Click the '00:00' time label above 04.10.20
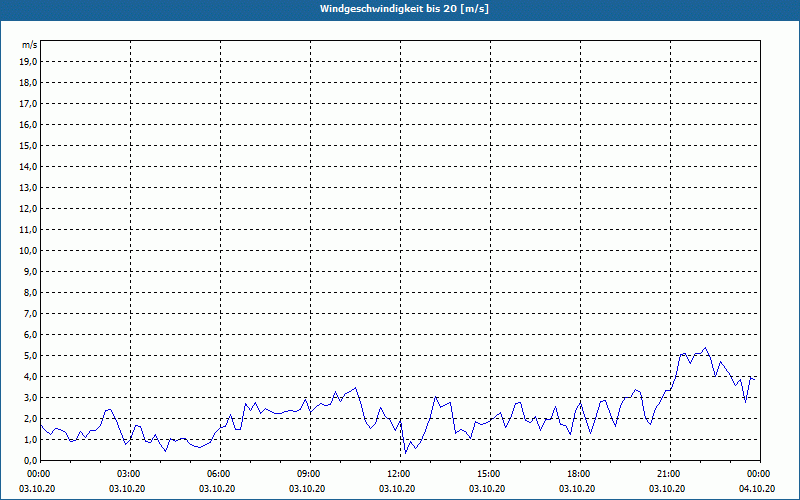The width and height of the screenshot is (800, 500). [x=760, y=474]
